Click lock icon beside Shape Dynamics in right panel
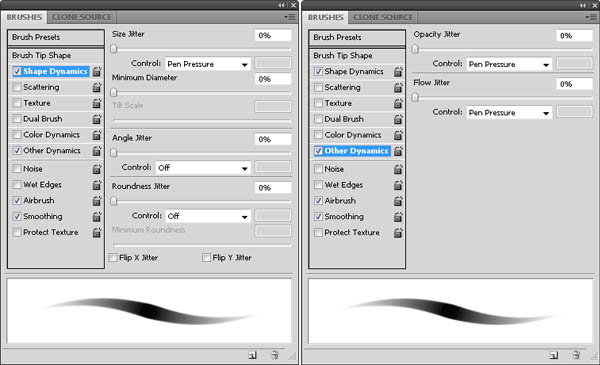This screenshot has height=365, width=600. 398,72
